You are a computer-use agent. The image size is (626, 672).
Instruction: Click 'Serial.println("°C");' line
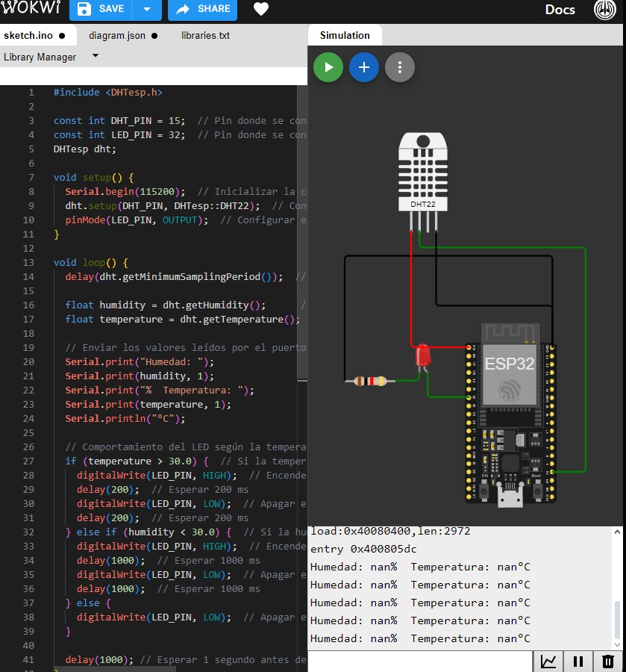click(x=125, y=418)
